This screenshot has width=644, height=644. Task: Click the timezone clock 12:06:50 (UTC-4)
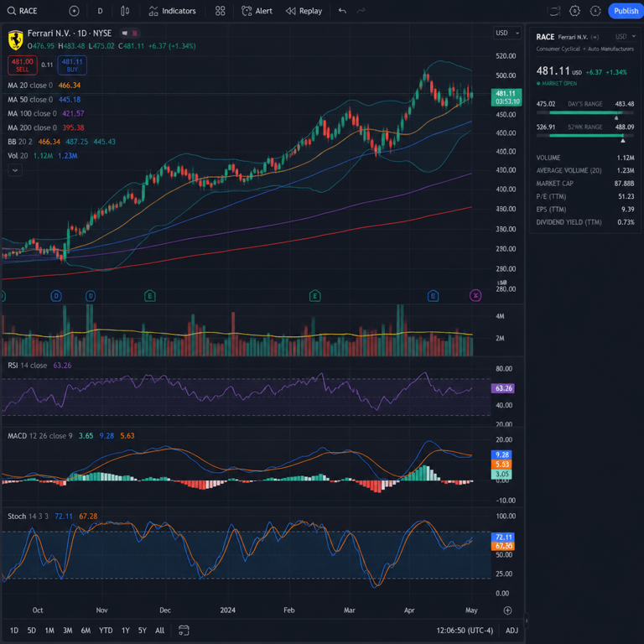click(465, 630)
